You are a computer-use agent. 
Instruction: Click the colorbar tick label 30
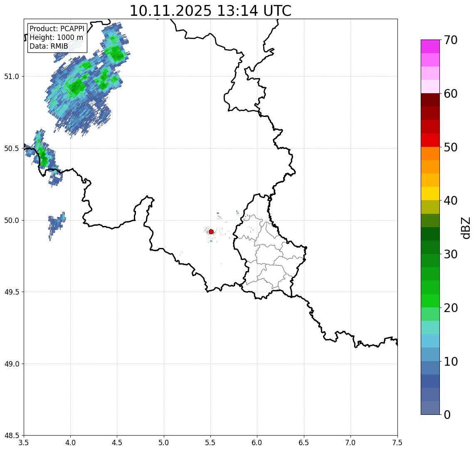451,254
